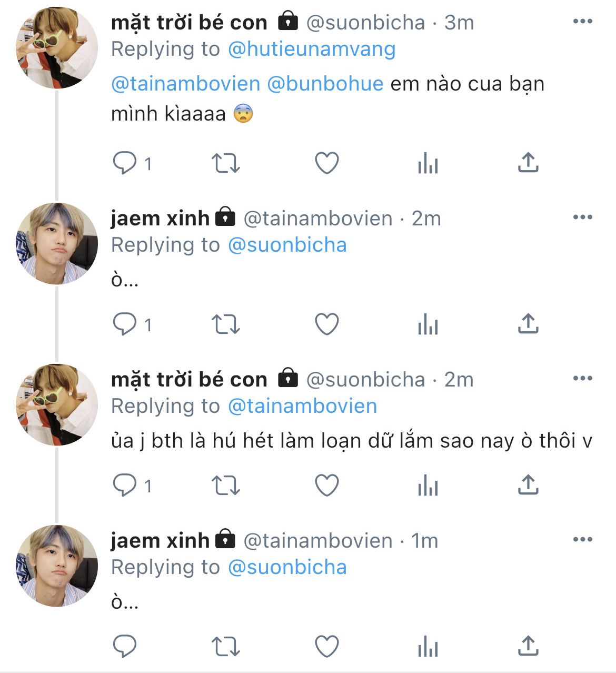Open more options on 2m jaem xinh tweet
Viewport: 616px width, 673px height.
(582, 217)
